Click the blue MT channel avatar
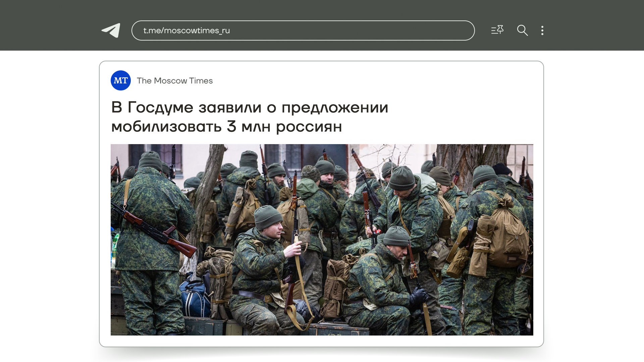 pos(121,80)
